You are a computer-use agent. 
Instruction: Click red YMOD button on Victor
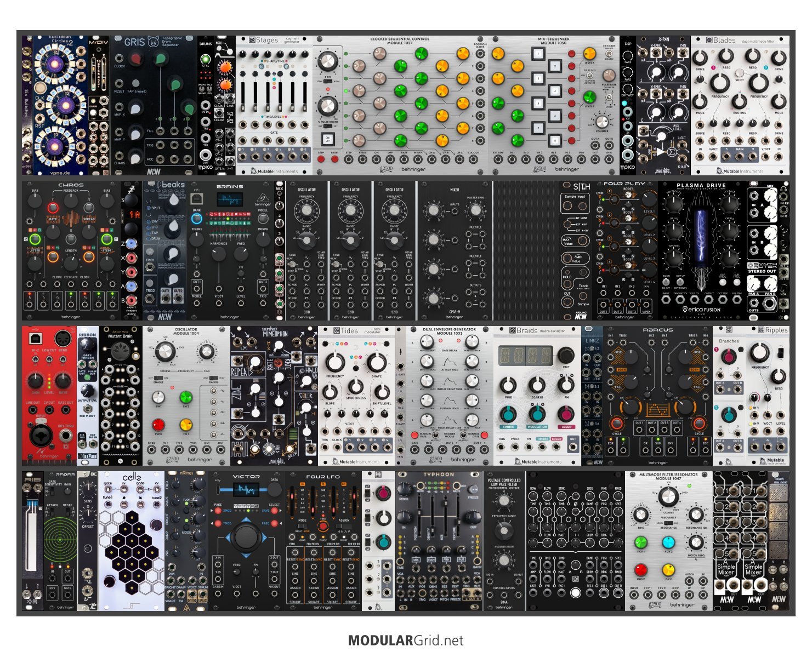click(x=218, y=523)
